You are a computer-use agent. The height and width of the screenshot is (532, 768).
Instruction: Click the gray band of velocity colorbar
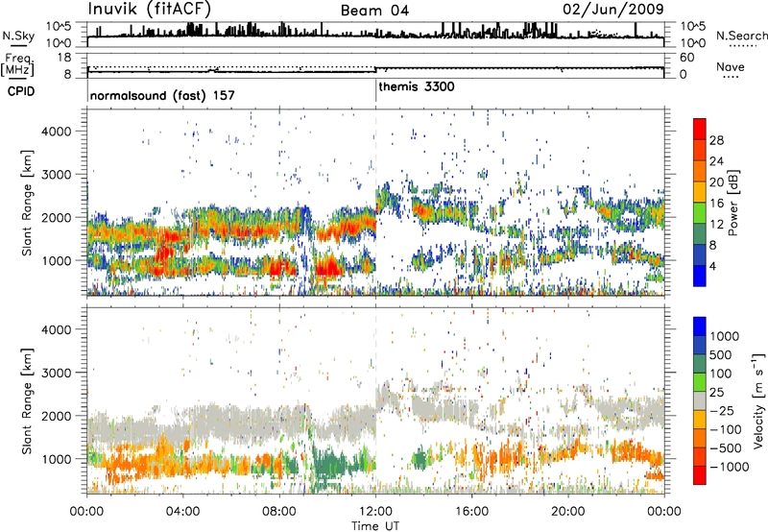pos(700,401)
